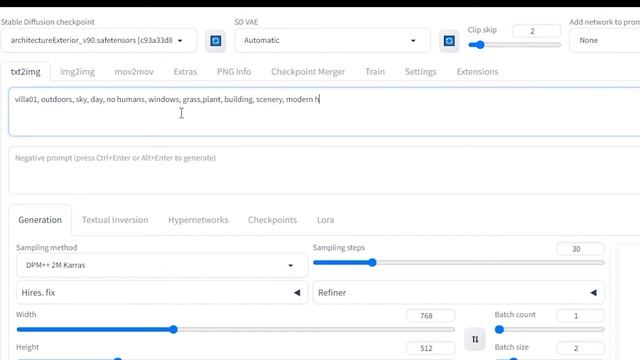Refresh the Stable Diffusion checkpoint list
This screenshot has height=360, width=640.
point(216,41)
